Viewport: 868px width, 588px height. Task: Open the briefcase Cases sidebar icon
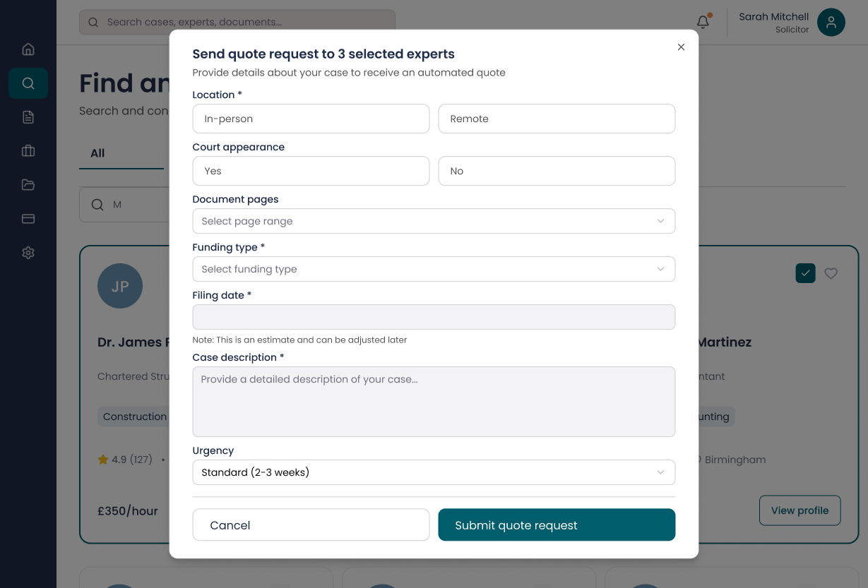28,151
